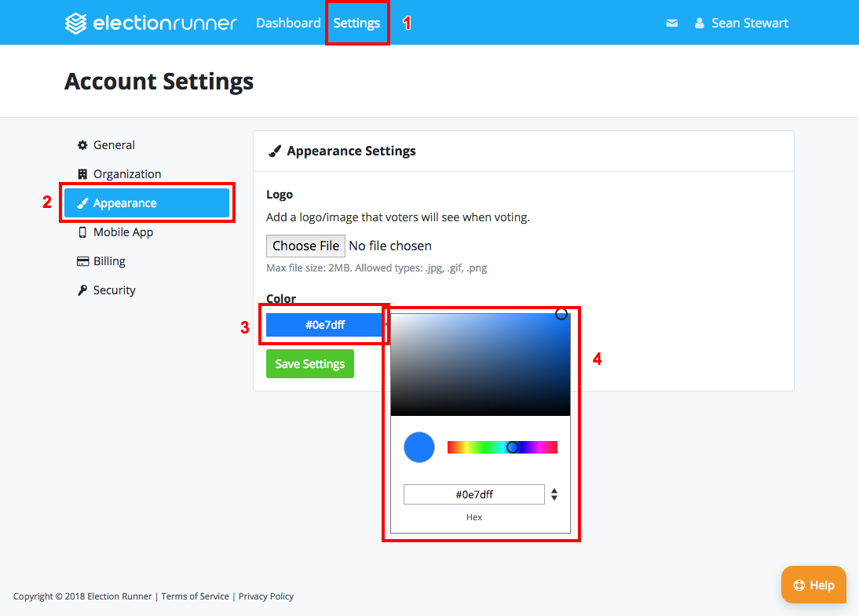This screenshot has height=616, width=859.
Task: Switch to the Dashboard tab
Action: coord(288,23)
